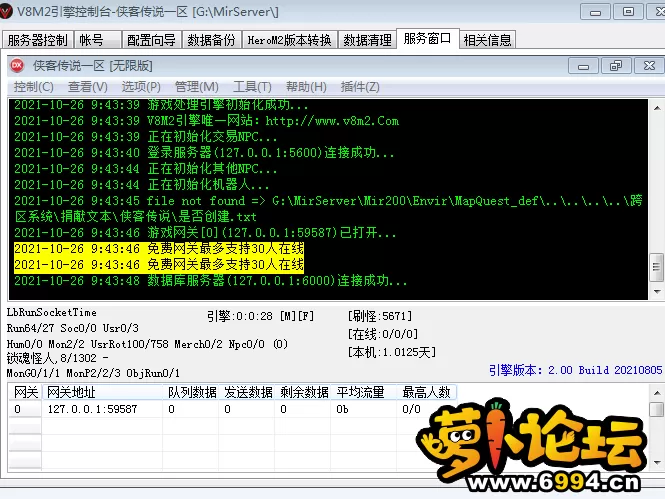The width and height of the screenshot is (665, 499).
Task: Click the 剩余数据 column header
Action: coord(303,392)
